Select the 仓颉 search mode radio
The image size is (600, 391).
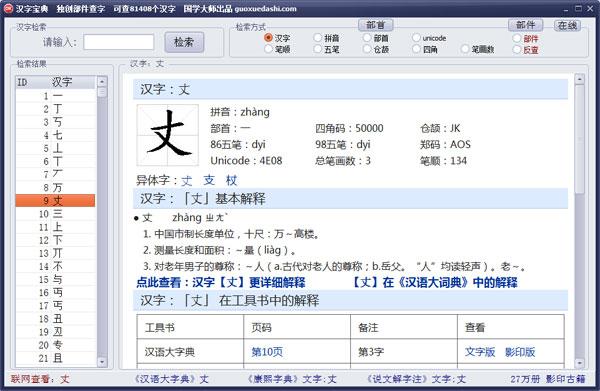[x=367, y=49]
